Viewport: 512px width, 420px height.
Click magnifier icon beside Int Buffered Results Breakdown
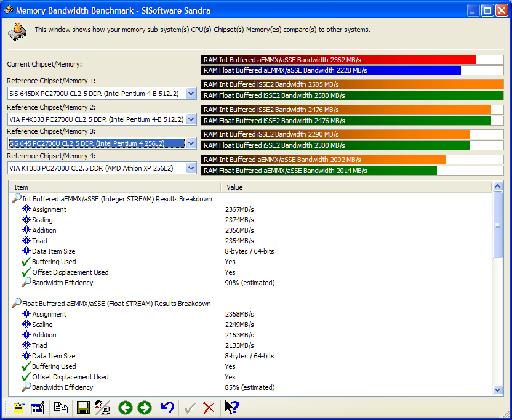(x=17, y=198)
